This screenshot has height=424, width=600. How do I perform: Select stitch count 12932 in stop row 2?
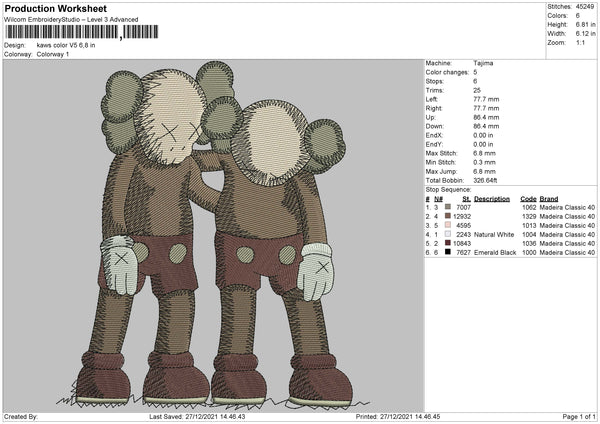462,217
